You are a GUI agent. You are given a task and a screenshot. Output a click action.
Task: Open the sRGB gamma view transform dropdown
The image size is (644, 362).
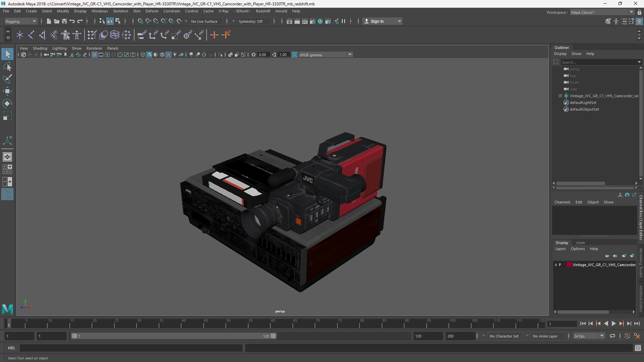pyautogui.click(x=325, y=55)
